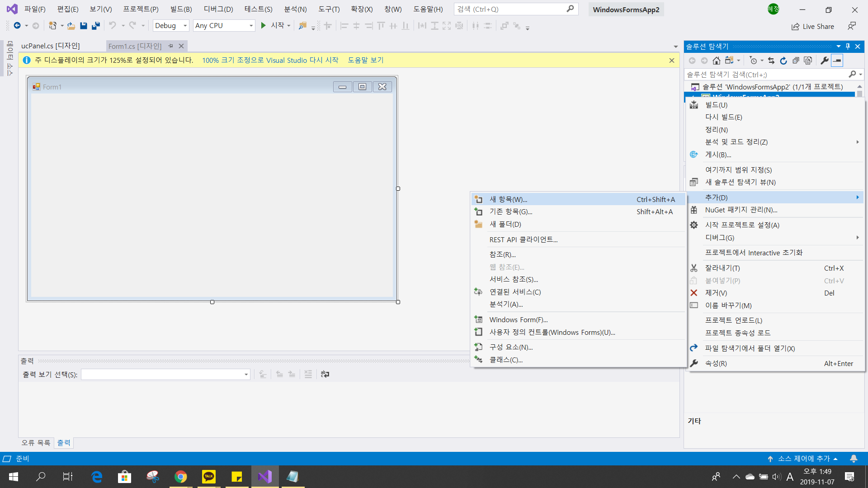The width and height of the screenshot is (868, 488).
Task: Click the green Start debugging arrow
Action: pos(263,26)
